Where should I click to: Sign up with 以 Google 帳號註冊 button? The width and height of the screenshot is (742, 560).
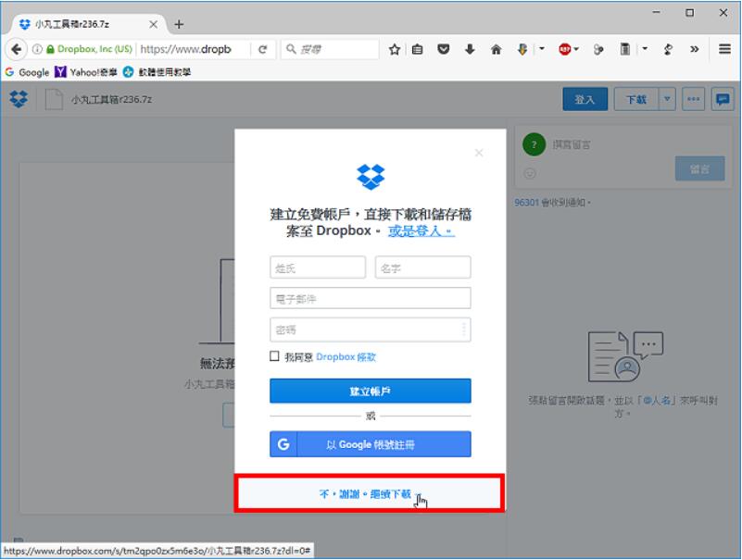coord(370,444)
